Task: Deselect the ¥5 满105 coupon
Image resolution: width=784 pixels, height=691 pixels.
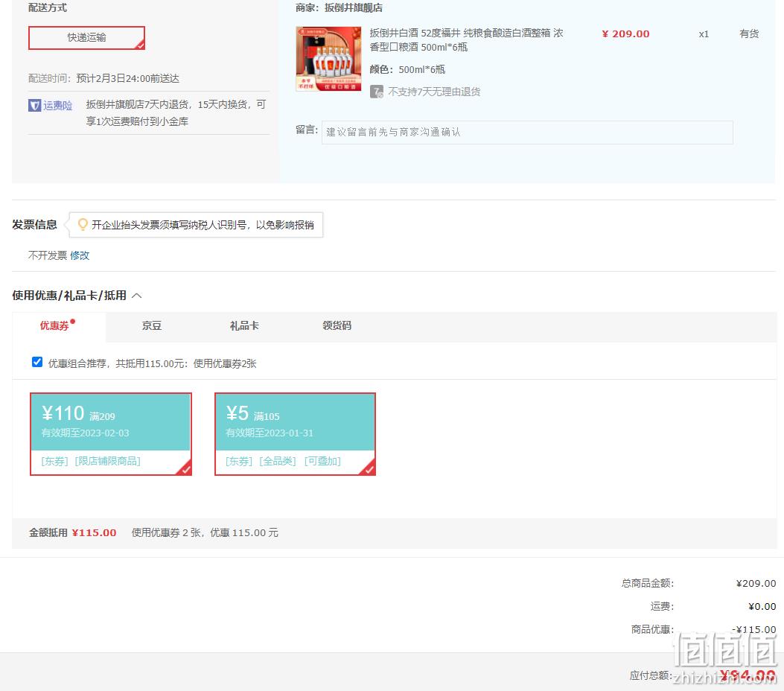Action: tap(295, 434)
